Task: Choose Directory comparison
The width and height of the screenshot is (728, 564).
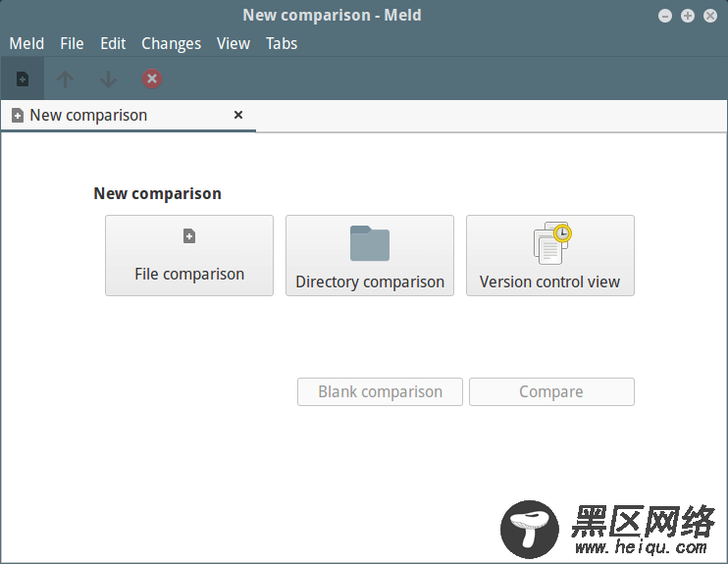Action: point(370,255)
